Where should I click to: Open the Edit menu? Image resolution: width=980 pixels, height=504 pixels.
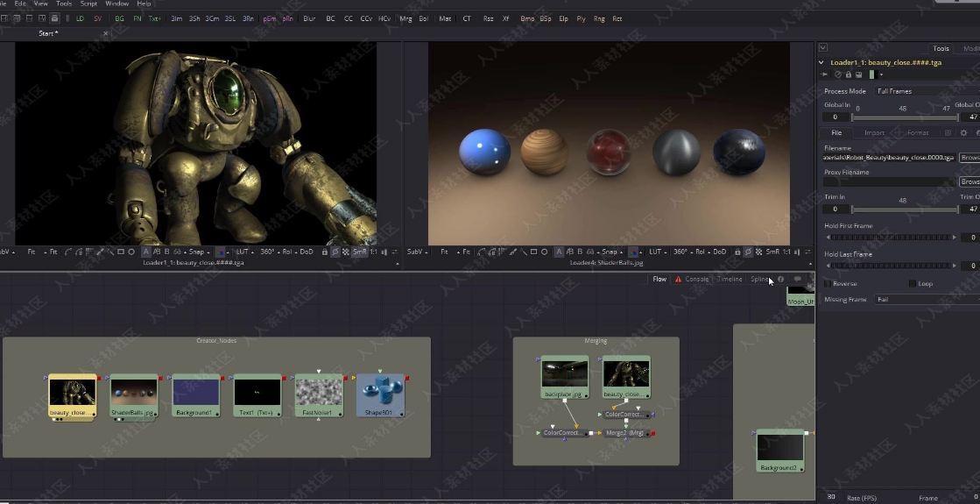tap(20, 4)
